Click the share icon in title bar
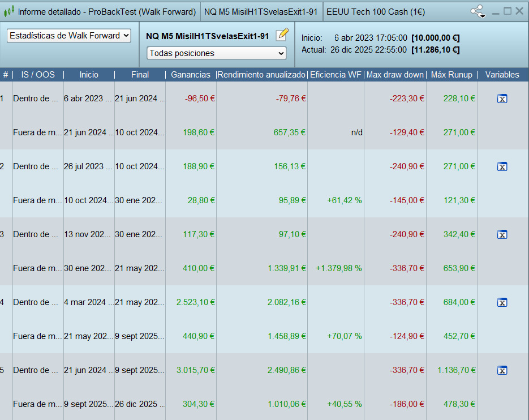This screenshot has height=420, width=529. point(478,11)
